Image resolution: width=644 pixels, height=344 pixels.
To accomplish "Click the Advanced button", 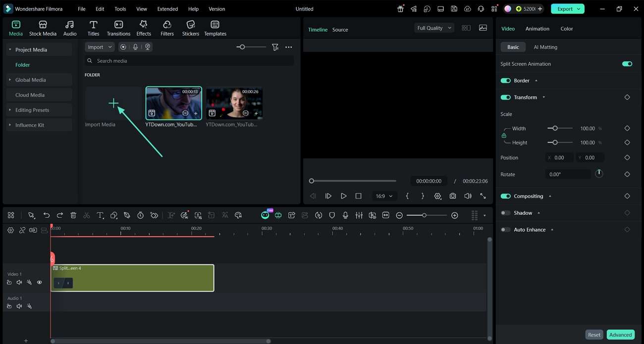I will coord(620,335).
